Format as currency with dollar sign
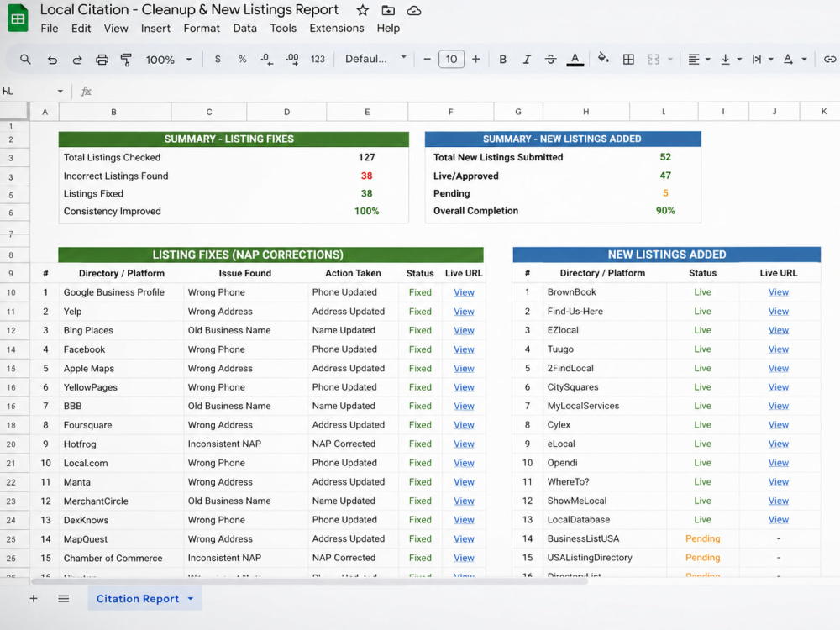 pos(218,59)
